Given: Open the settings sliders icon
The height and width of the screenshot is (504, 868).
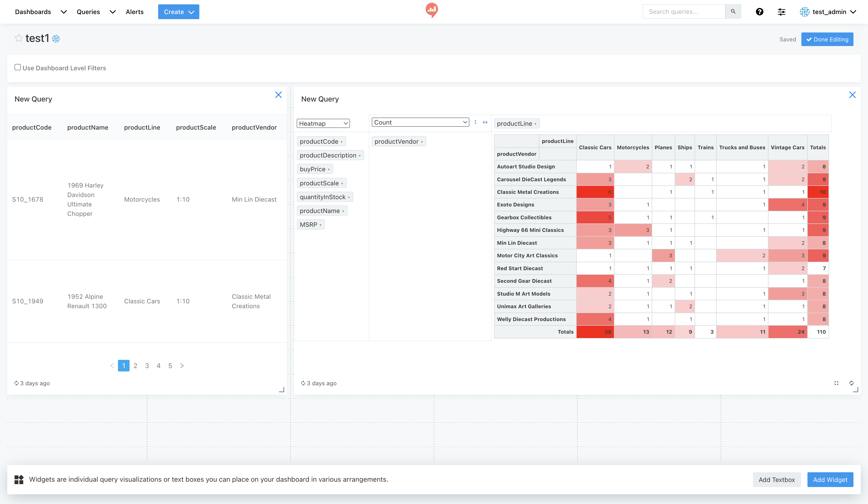Looking at the screenshot, I should (x=782, y=12).
